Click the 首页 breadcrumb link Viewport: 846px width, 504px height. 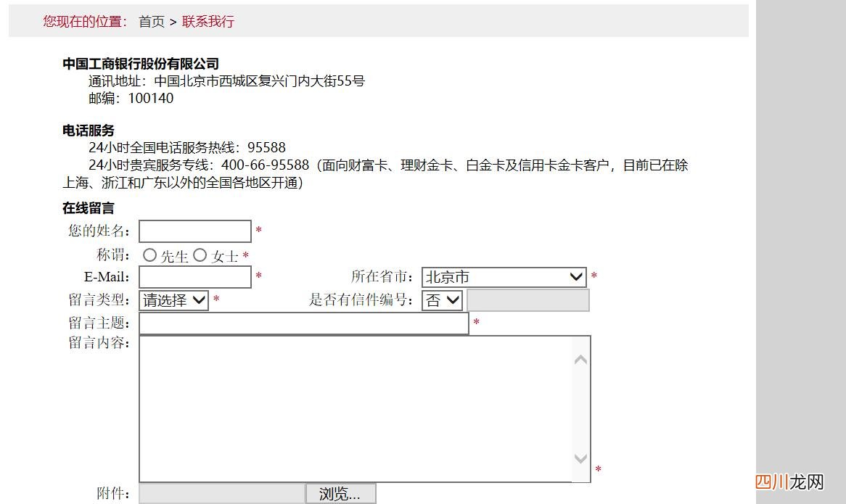[x=152, y=22]
